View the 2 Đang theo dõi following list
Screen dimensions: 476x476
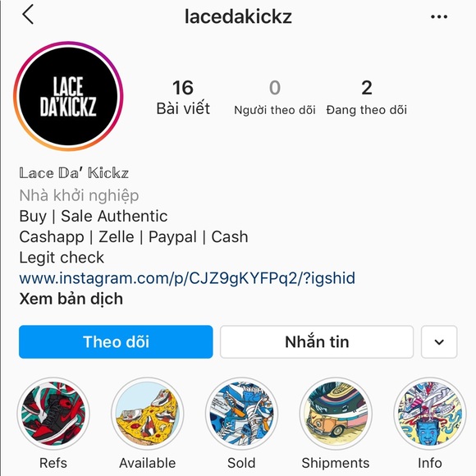click(x=367, y=97)
